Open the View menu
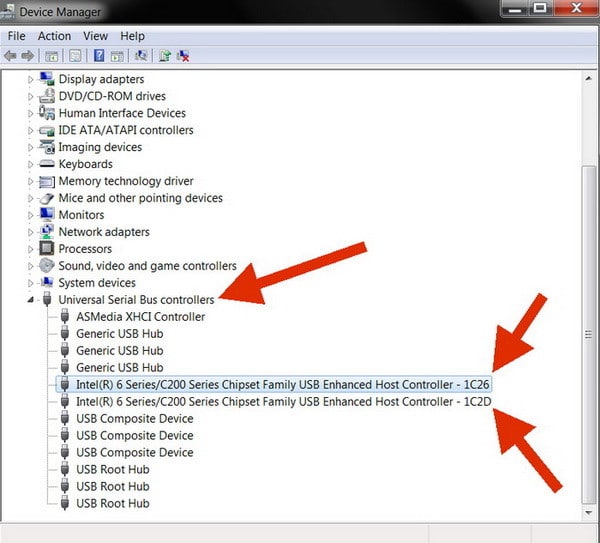The width and height of the screenshot is (600, 543). click(x=95, y=36)
